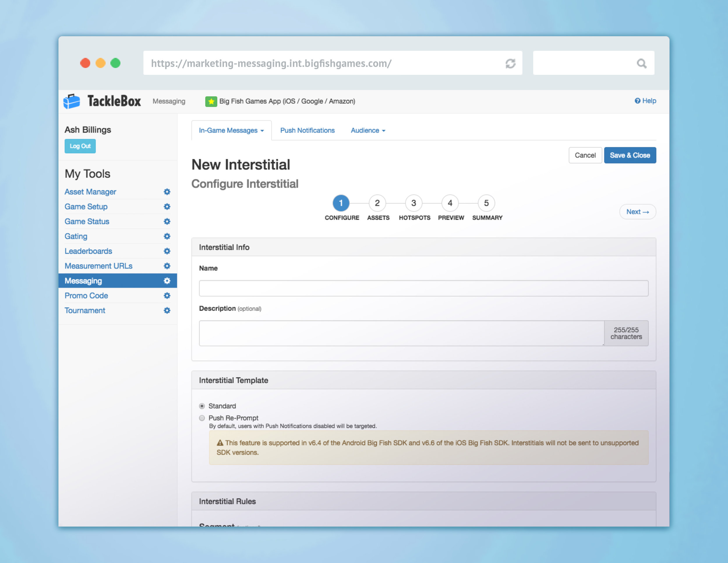Click the gear icon beside Gating
728x563 pixels.
[x=167, y=236]
